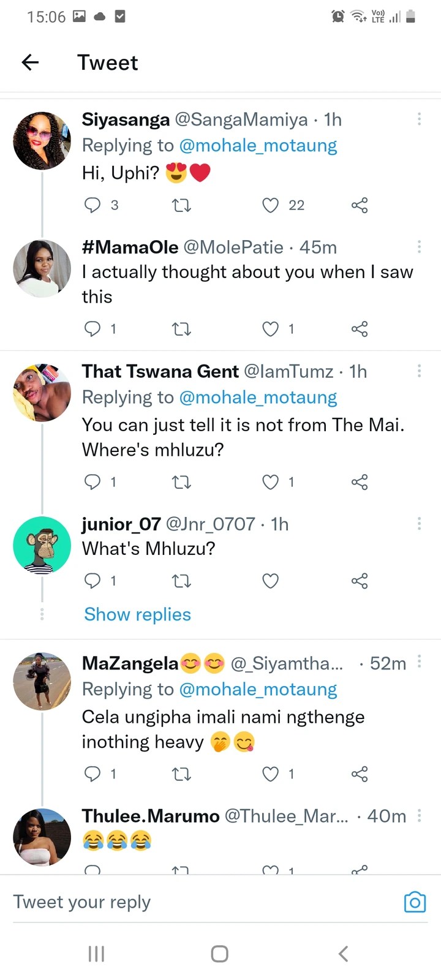Like junior_07's 'What's Mhluzu?' reply
Image resolution: width=441 pixels, height=980 pixels.
pyautogui.click(x=271, y=581)
